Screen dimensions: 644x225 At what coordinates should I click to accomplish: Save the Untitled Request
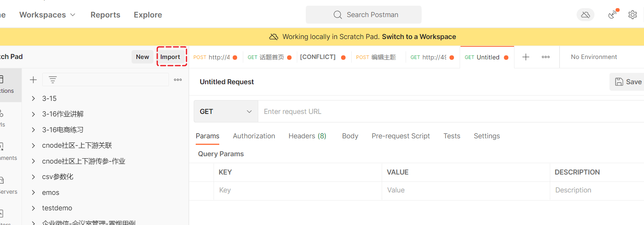point(628,82)
